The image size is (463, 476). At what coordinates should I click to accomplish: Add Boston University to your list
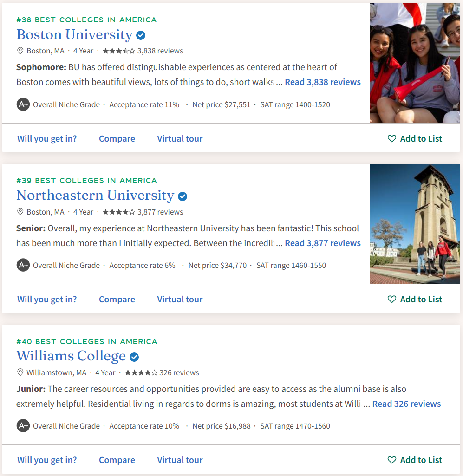click(x=415, y=138)
